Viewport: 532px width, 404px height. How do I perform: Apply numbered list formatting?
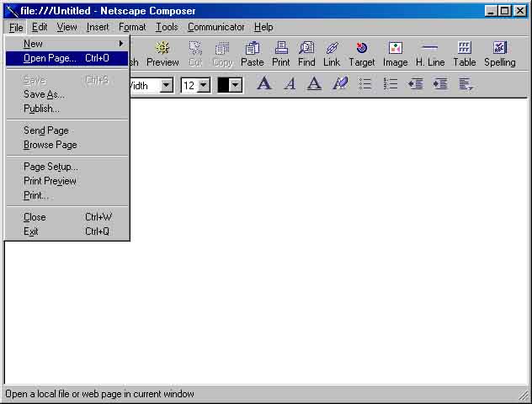click(x=391, y=83)
